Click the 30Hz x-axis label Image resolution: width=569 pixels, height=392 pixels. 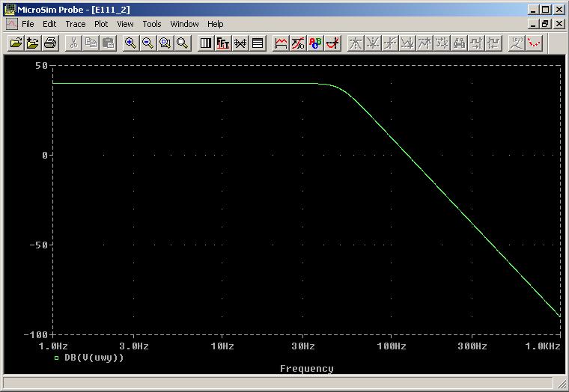303,346
